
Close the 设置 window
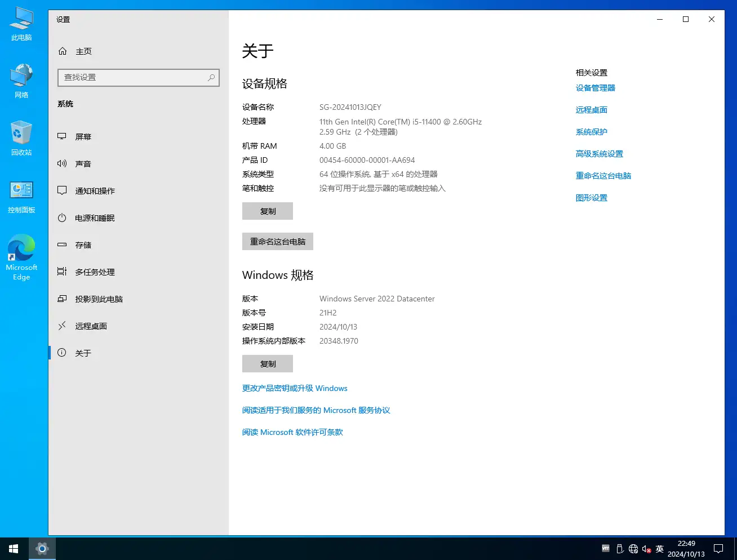click(x=712, y=19)
